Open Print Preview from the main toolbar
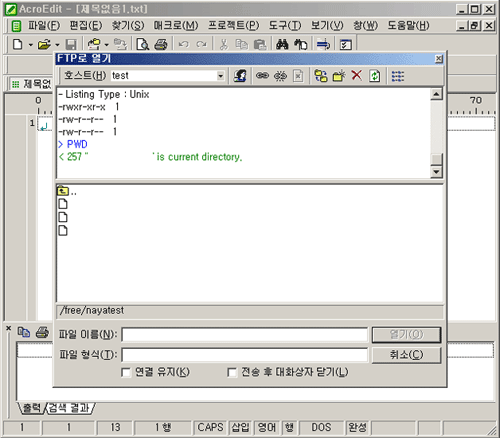 click(x=143, y=44)
